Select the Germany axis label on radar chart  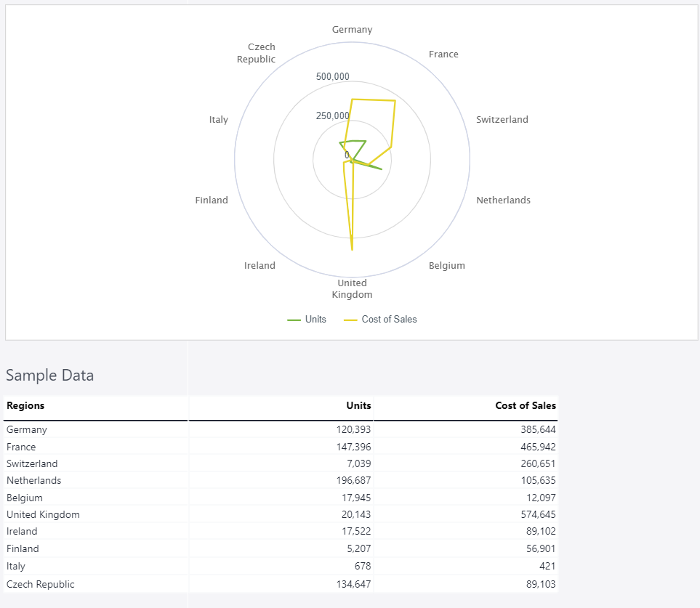coord(352,30)
